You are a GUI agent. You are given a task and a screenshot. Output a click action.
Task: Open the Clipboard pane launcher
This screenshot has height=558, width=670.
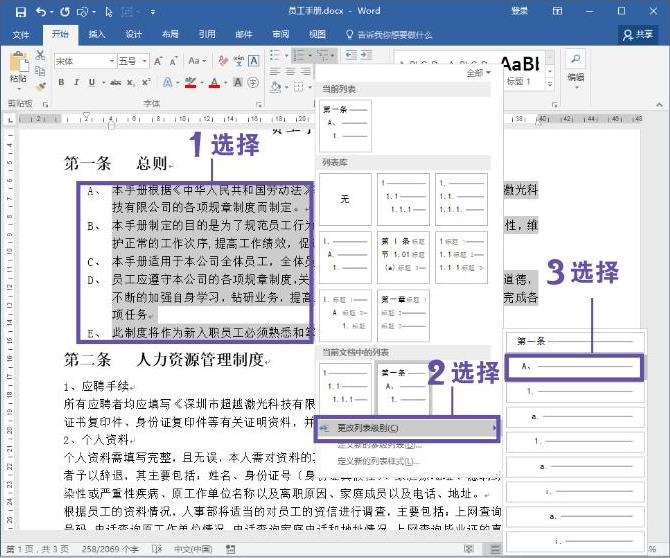pos(45,104)
